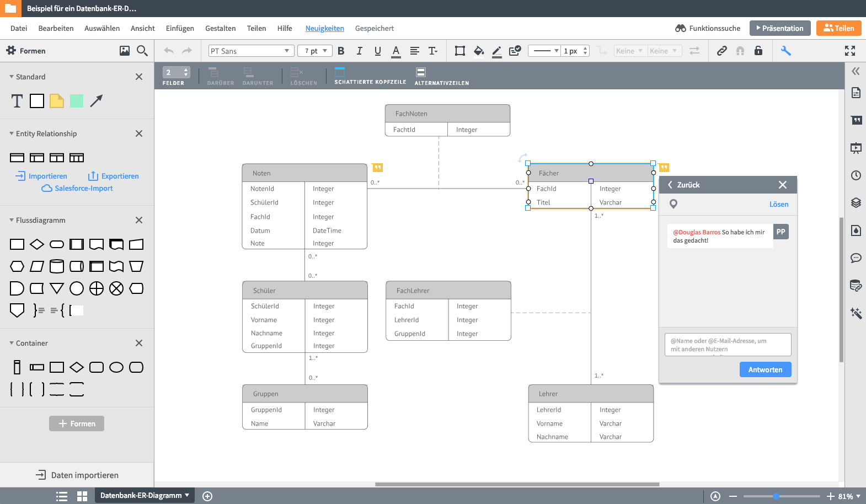Enter fullscreen mode with the expand icon
Image resolution: width=866 pixels, height=504 pixels.
849,51
